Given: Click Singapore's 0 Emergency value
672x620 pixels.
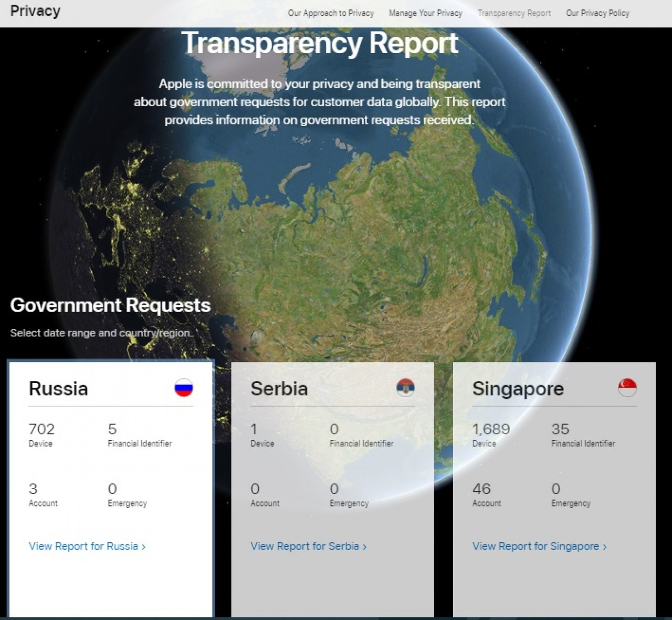Looking at the screenshot, I should click(x=556, y=489).
